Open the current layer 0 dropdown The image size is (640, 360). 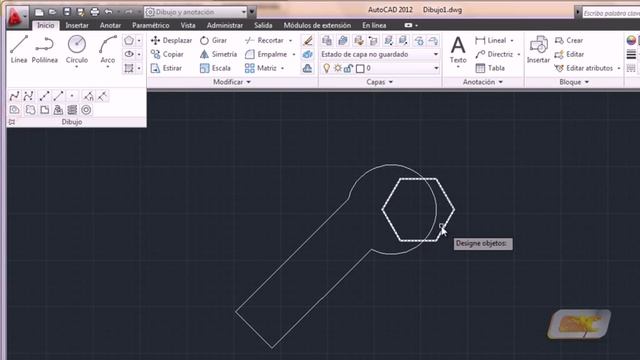[379, 68]
